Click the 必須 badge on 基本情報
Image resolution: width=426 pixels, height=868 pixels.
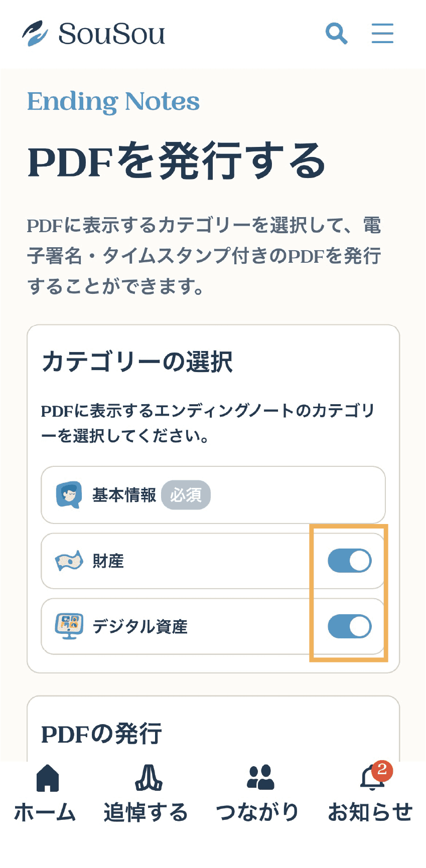(186, 495)
